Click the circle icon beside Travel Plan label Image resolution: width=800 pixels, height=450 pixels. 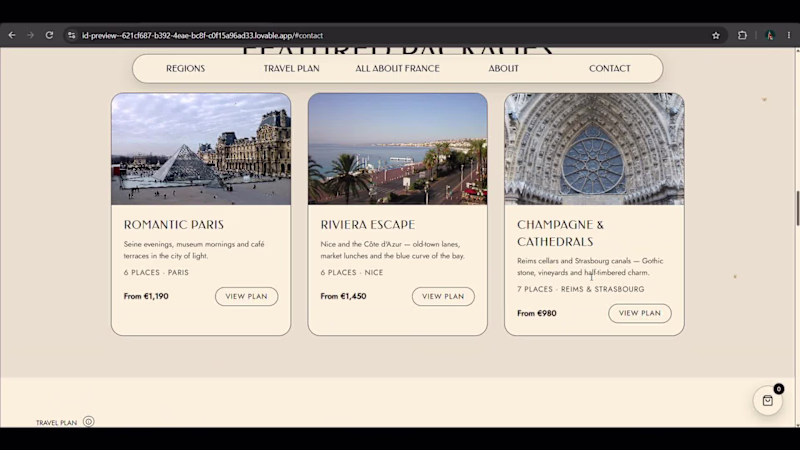pos(88,421)
